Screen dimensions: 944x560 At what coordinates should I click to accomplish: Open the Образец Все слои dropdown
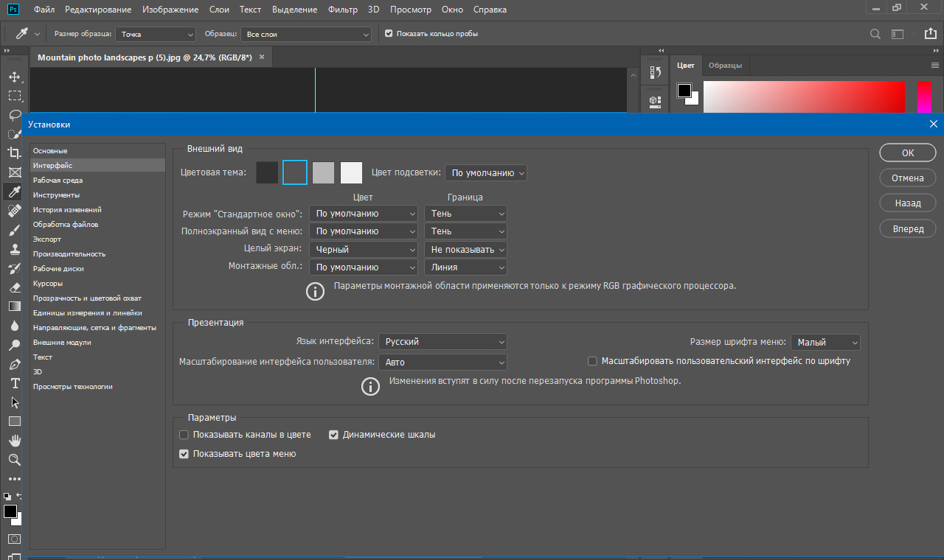tap(306, 34)
